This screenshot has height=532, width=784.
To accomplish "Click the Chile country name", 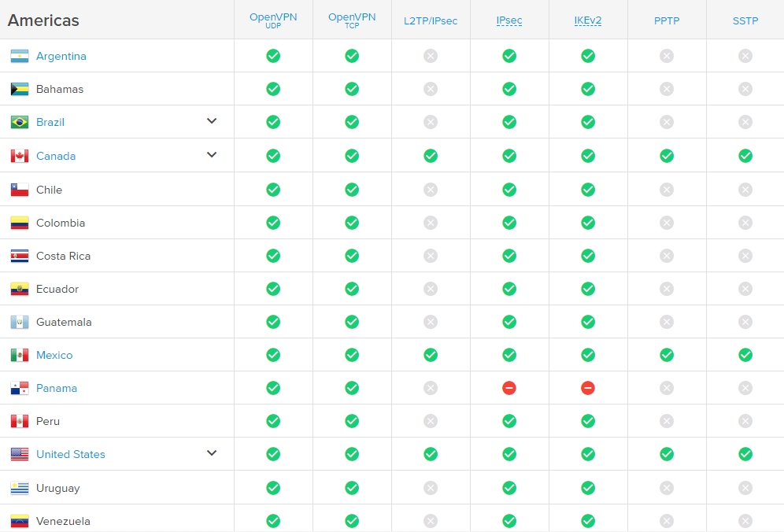I will (49, 190).
